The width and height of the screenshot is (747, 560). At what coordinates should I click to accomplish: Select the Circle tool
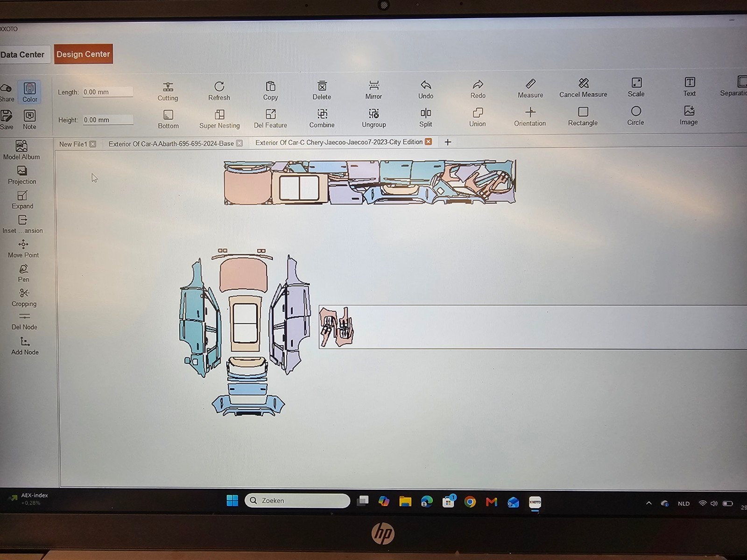click(635, 116)
